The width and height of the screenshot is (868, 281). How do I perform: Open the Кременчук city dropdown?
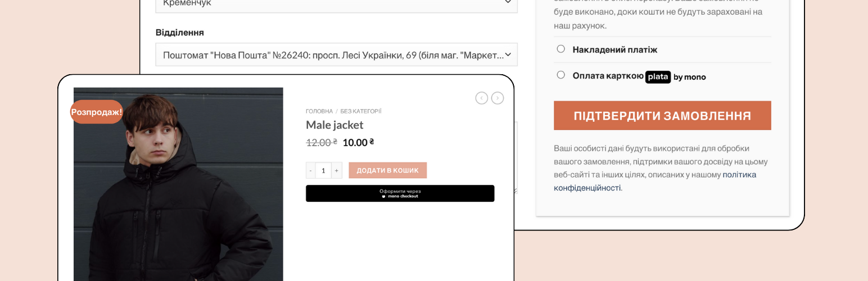[336, 3]
